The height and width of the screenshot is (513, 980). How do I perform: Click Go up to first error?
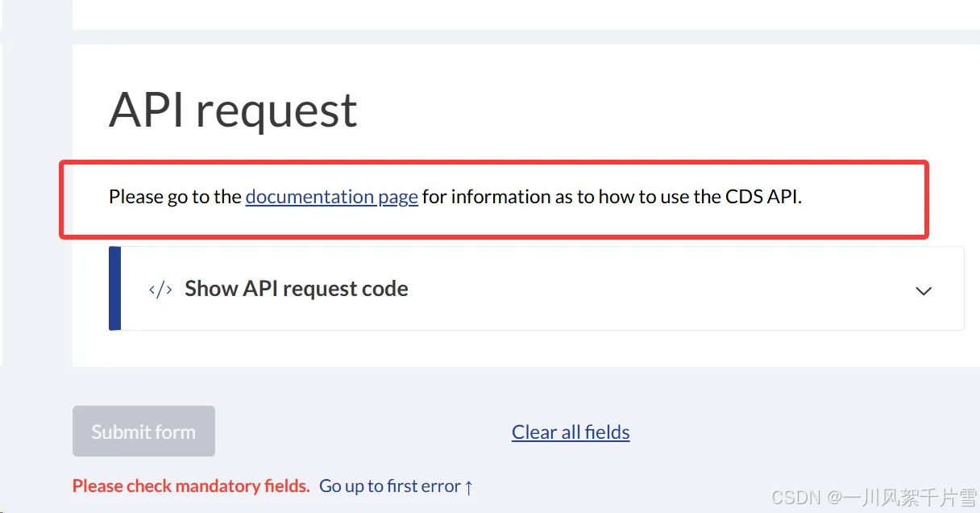coord(389,486)
